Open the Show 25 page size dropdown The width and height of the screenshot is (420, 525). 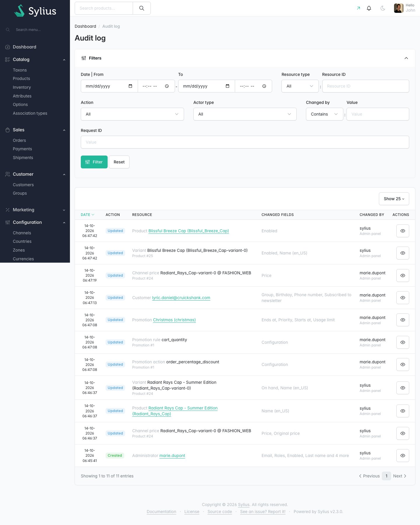click(394, 199)
